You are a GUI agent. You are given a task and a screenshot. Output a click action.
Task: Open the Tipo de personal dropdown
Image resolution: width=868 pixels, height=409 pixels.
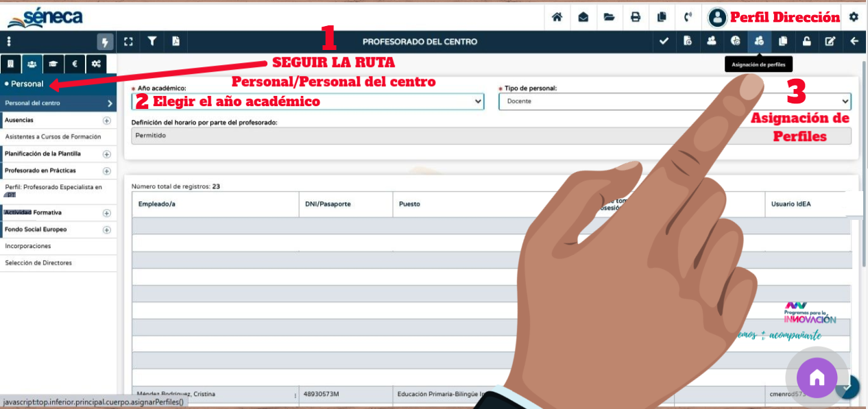675,101
